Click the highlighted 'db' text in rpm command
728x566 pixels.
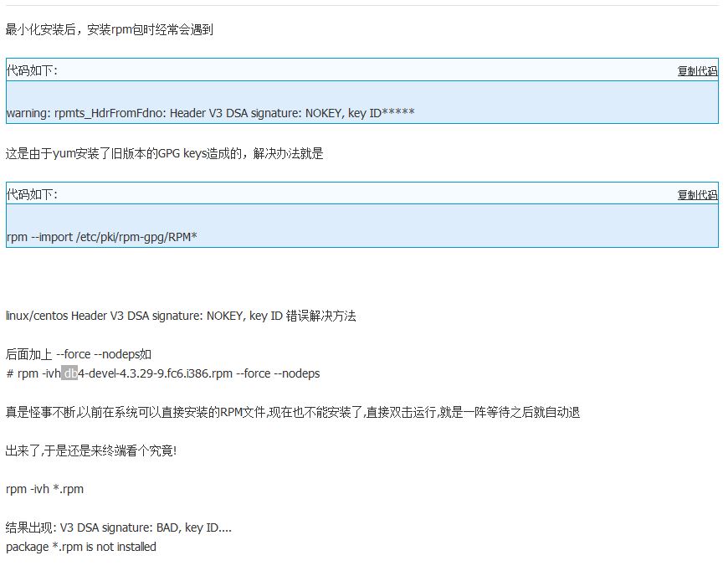(x=69, y=373)
